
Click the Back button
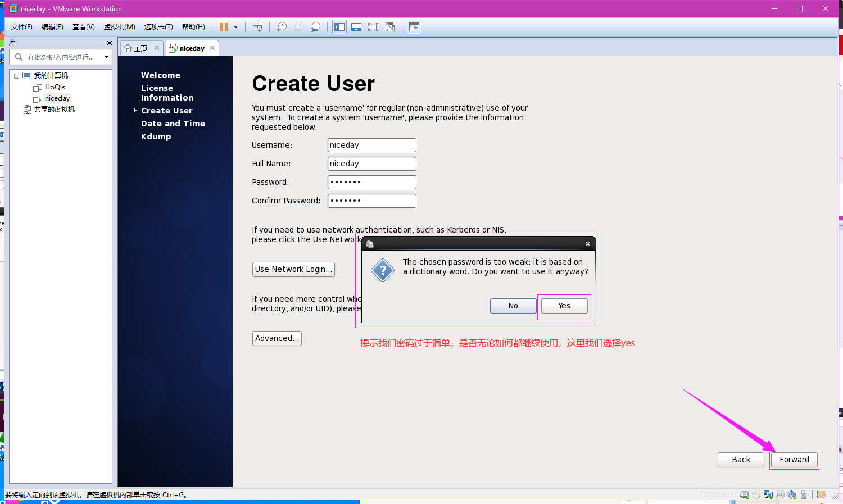741,460
